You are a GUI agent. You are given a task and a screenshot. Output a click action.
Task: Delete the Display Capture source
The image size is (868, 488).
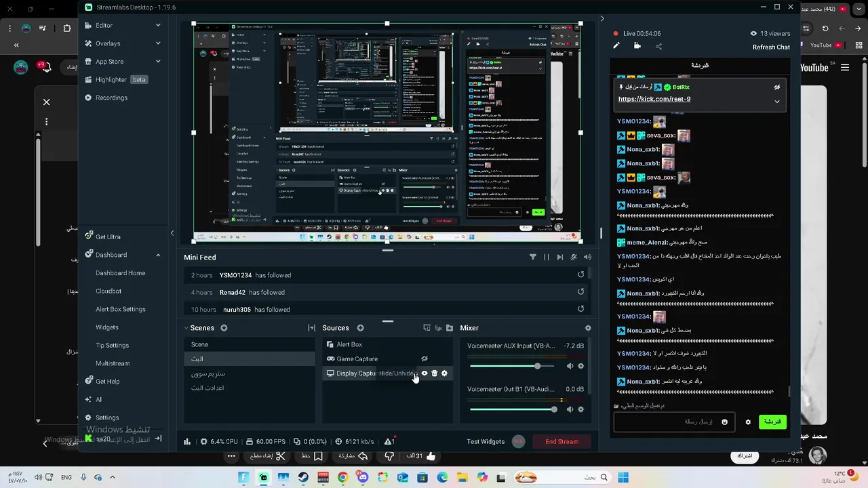tap(435, 373)
